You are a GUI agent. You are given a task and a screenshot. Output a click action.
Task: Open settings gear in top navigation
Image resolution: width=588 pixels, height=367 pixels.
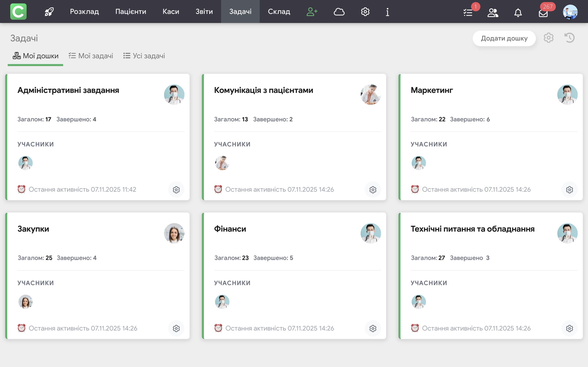click(x=365, y=12)
